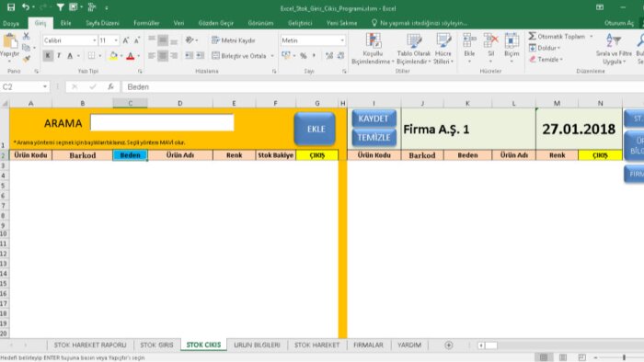Click the decrease indent icon
644x362 pixels.
pyautogui.click(x=190, y=56)
